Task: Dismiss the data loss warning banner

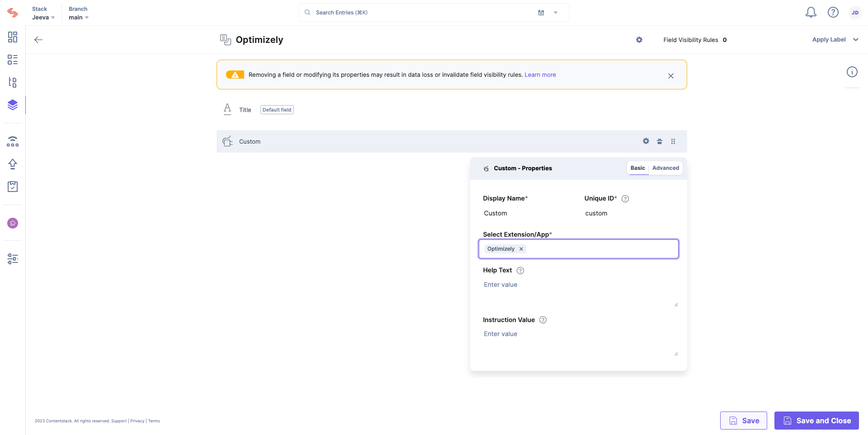Action: click(x=671, y=76)
